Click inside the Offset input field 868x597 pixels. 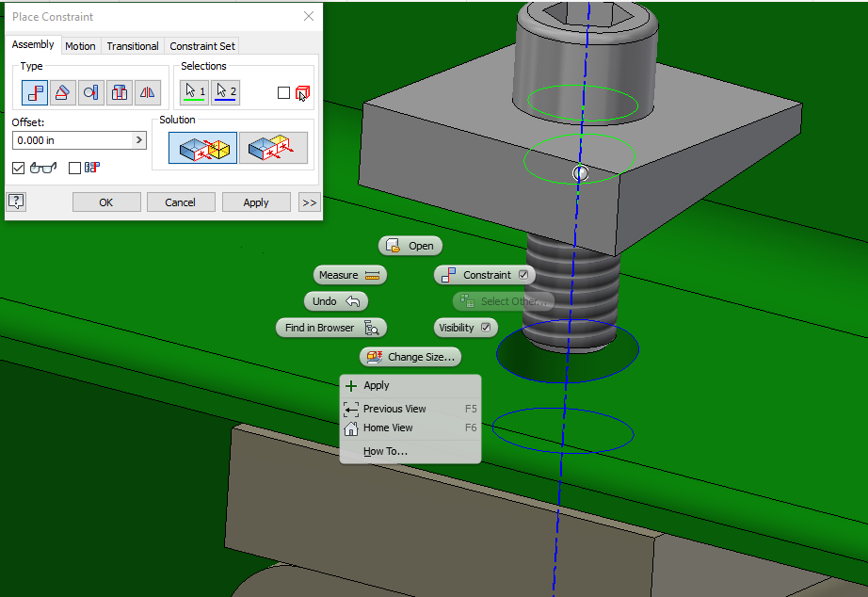point(75,139)
